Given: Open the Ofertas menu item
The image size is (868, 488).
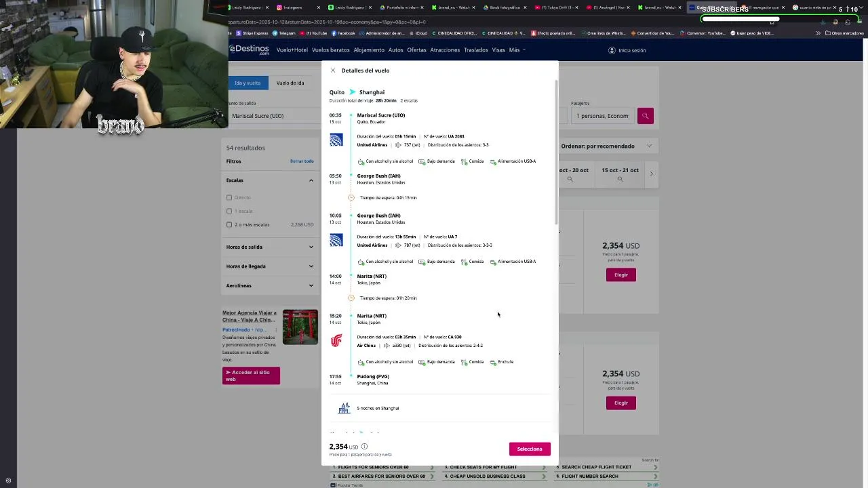Looking at the screenshot, I should [x=417, y=50].
